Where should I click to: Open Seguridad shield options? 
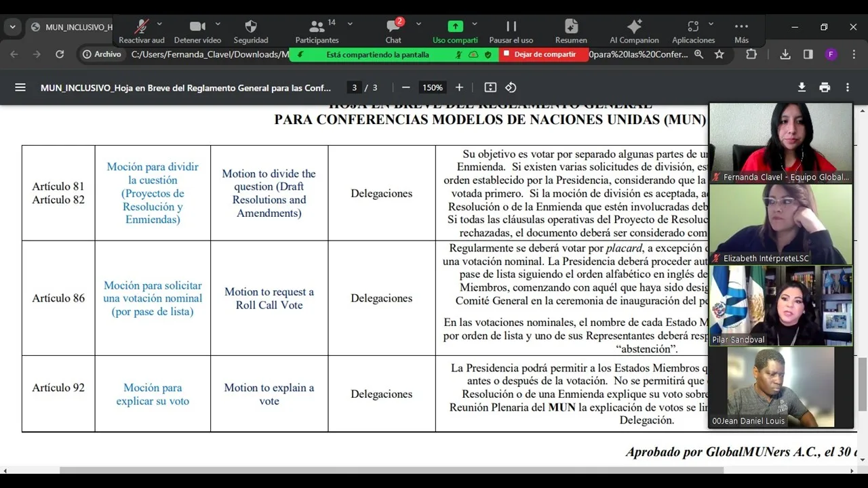pos(251,27)
